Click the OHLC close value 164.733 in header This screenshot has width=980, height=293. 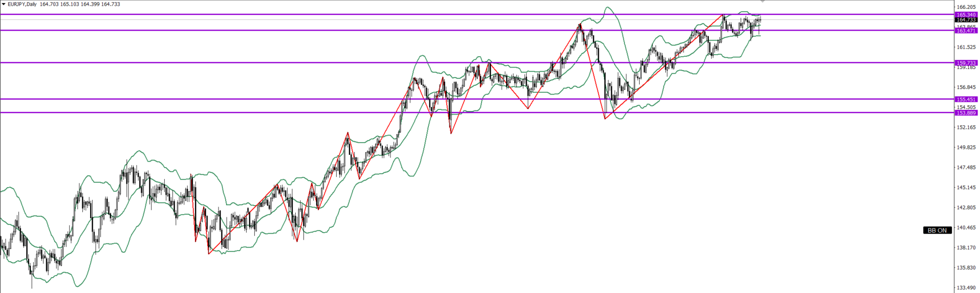tap(111, 4)
